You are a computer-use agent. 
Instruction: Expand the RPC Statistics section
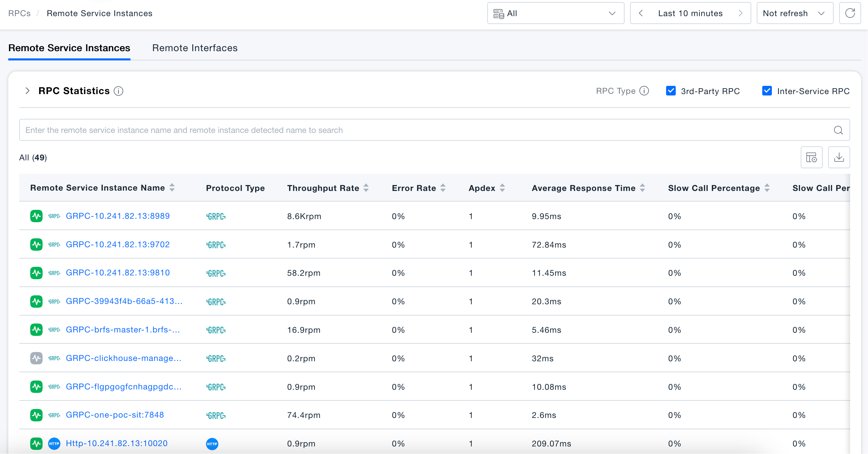coord(27,91)
